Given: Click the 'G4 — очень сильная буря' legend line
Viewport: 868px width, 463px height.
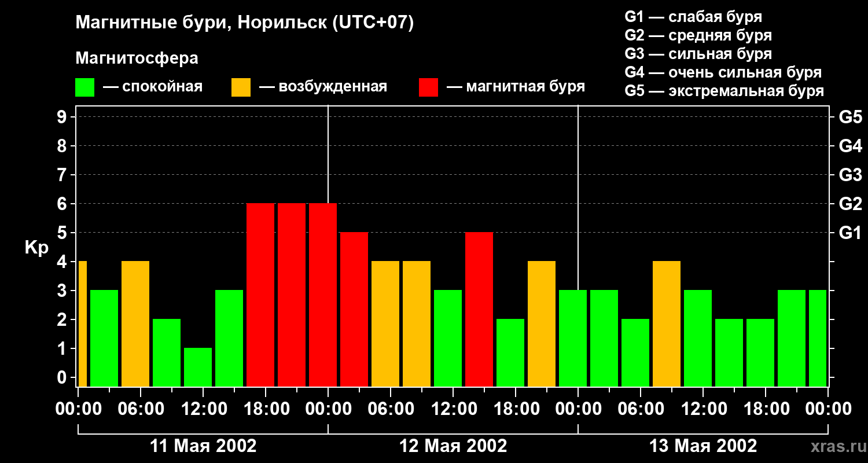Looking at the screenshot, I should [723, 72].
